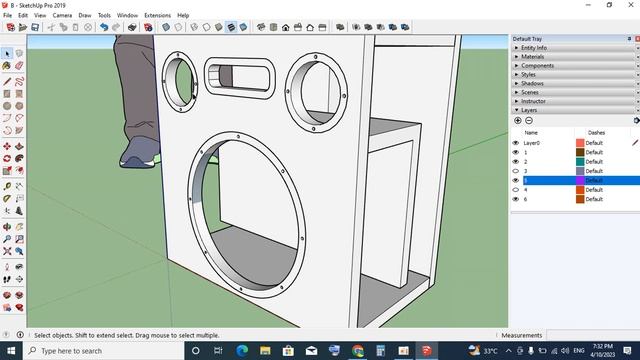Open Default dashes option for Layer0
This screenshot has width=640, height=360.
point(594,143)
